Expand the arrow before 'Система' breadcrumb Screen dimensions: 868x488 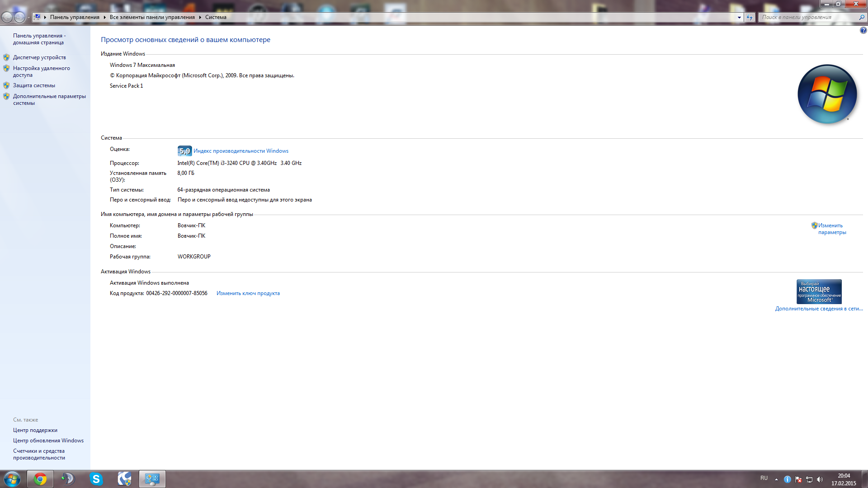click(x=200, y=17)
